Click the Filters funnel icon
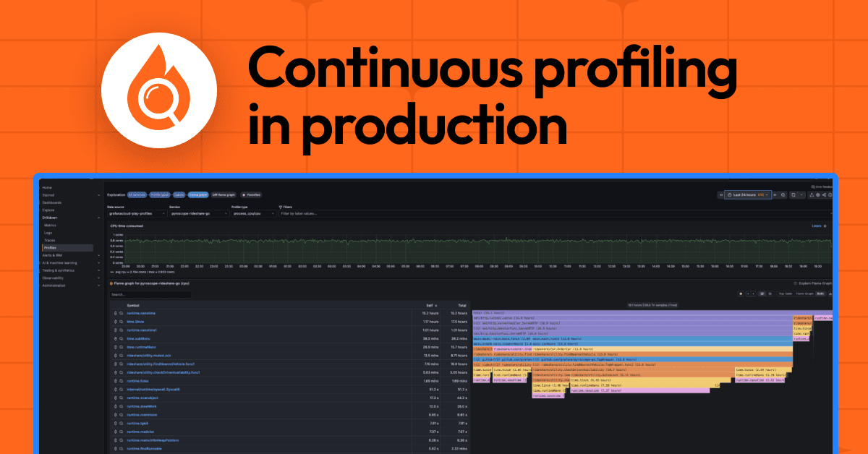The width and height of the screenshot is (868, 454). [281, 208]
